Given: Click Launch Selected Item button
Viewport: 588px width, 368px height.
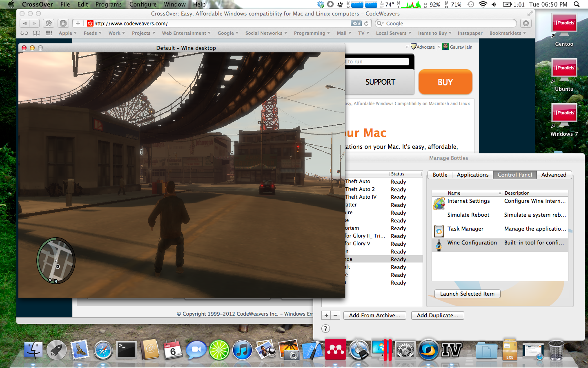Looking at the screenshot, I should (x=467, y=294).
